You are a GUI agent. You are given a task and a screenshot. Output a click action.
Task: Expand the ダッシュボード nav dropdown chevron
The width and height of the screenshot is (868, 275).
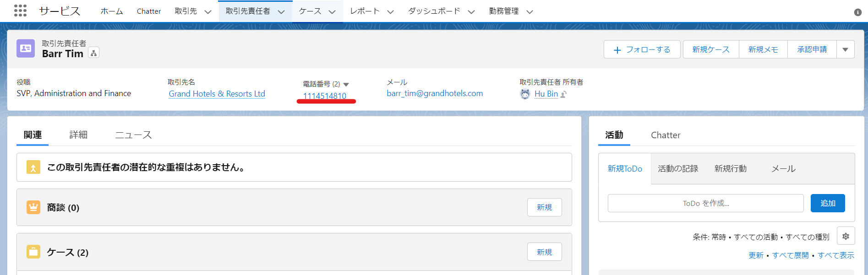(471, 12)
